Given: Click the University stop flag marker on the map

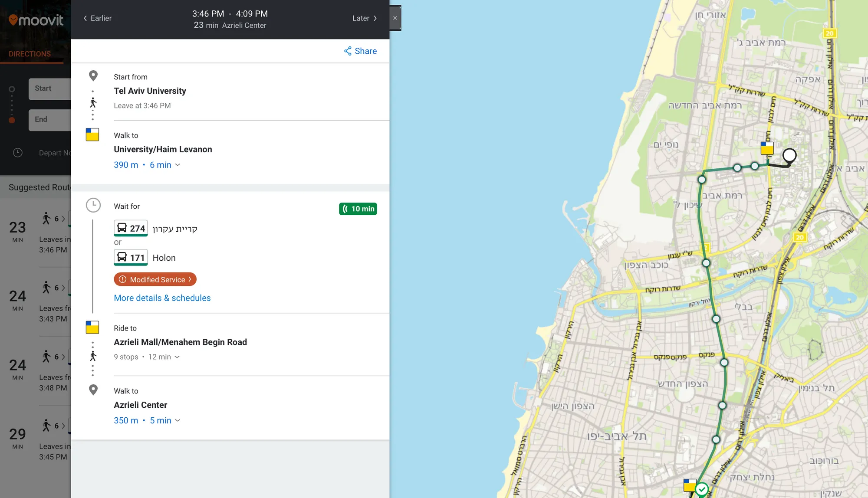Looking at the screenshot, I should (x=767, y=148).
